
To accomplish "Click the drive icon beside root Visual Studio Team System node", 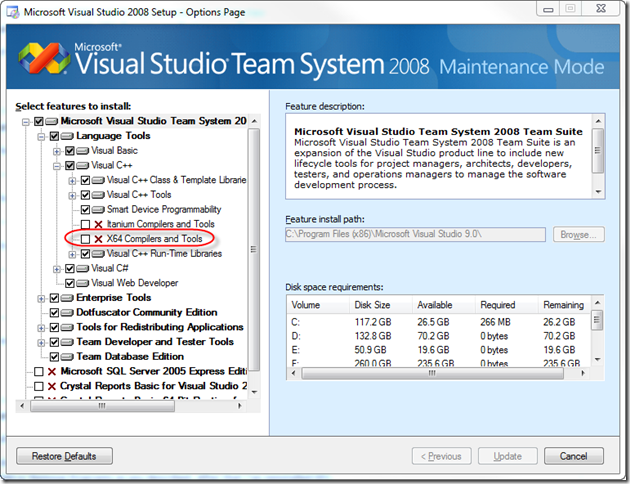I will pyautogui.click(x=51, y=121).
